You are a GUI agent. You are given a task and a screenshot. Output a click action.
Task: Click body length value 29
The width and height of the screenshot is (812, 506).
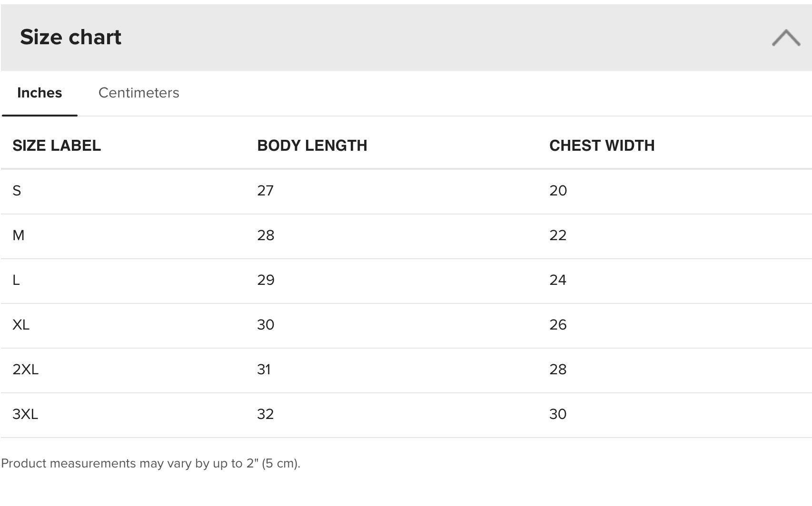(x=266, y=280)
